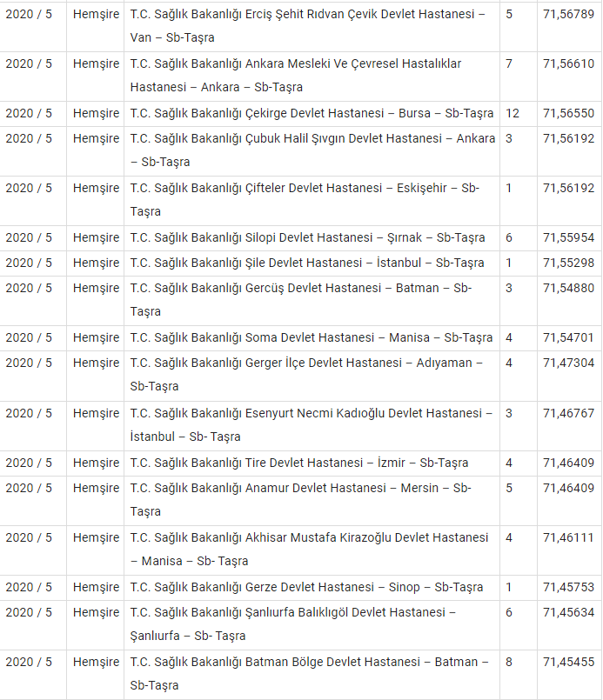The height and width of the screenshot is (700, 603).
Task: Click the Şanlıurfa Balıklıgöl Devlet Hastanesi entry
Action: [312, 624]
